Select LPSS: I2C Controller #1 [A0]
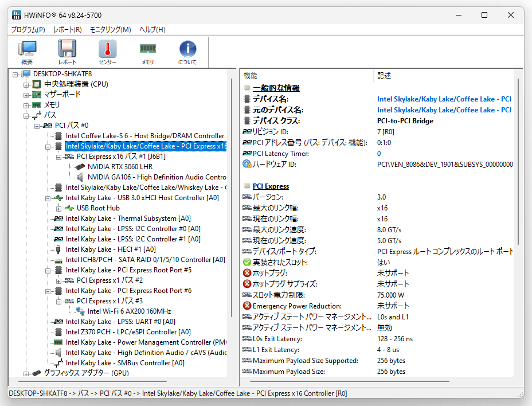The width and height of the screenshot is (532, 406). 133,239
